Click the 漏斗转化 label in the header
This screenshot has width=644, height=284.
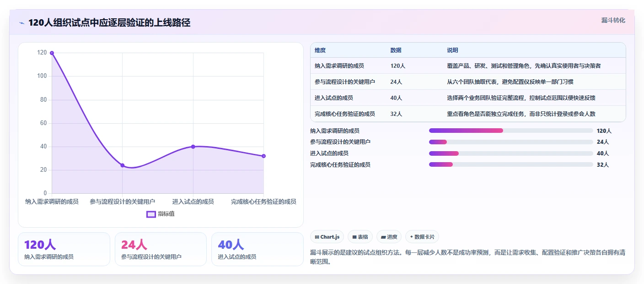pos(613,20)
